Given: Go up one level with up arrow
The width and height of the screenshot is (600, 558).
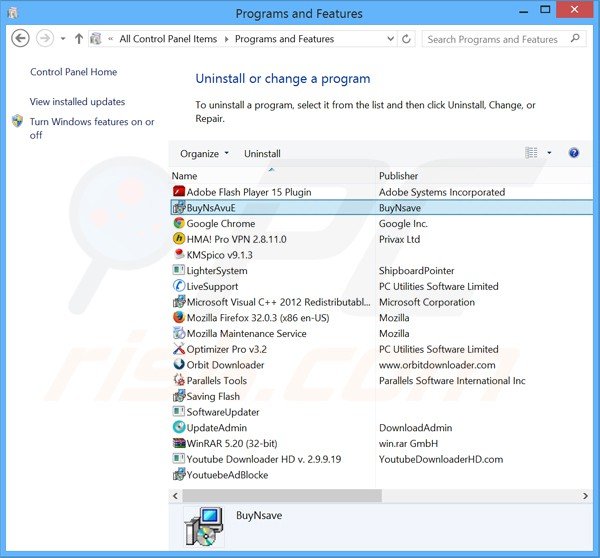Looking at the screenshot, I should (79, 38).
